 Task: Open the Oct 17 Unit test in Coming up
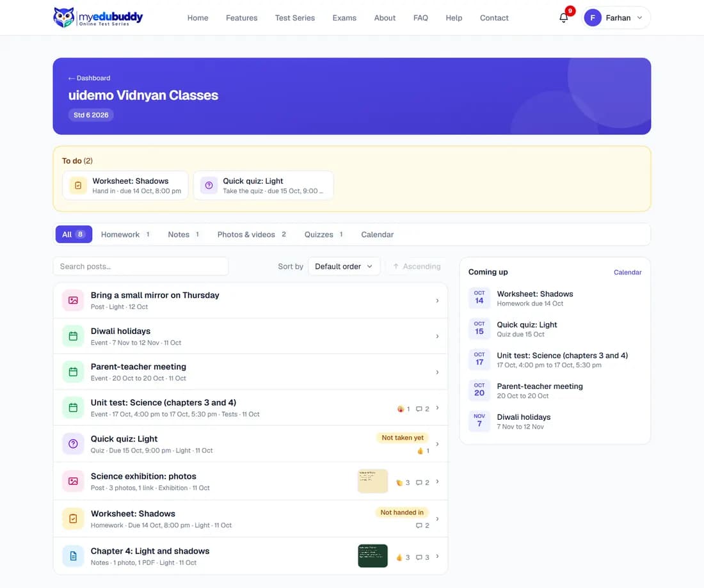[x=555, y=360]
